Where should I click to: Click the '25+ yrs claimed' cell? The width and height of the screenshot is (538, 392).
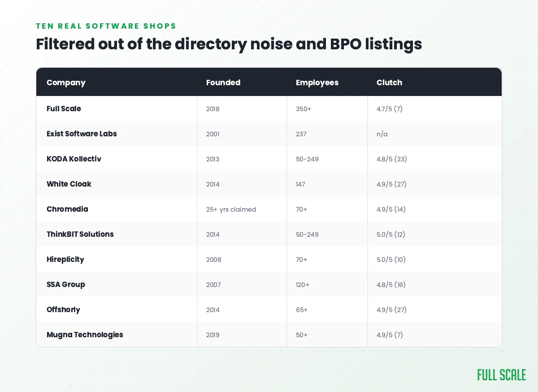[231, 209]
